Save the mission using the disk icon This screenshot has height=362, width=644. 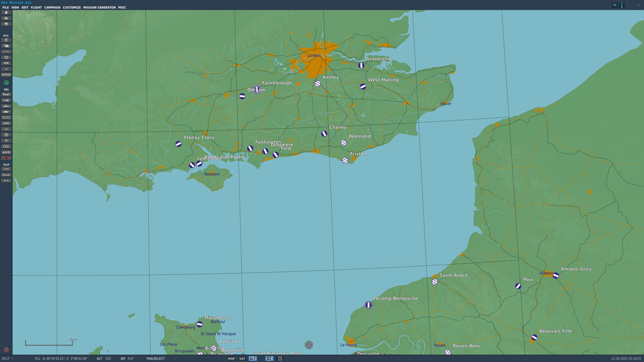coord(6,24)
